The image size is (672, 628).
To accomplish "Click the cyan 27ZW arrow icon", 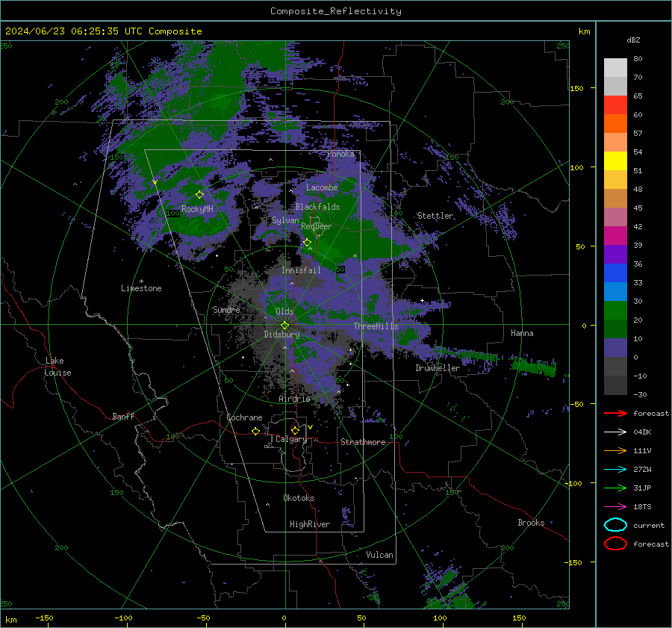I will (615, 470).
